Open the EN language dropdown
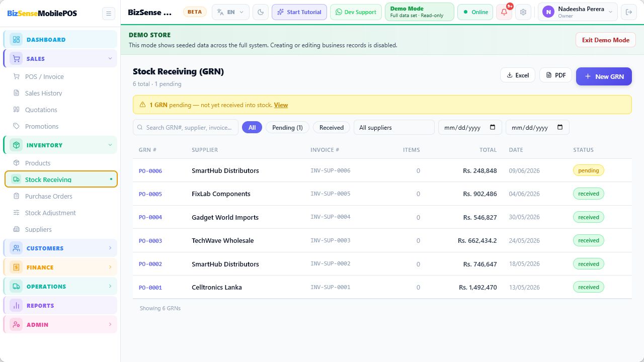The image size is (644, 362). [230, 12]
